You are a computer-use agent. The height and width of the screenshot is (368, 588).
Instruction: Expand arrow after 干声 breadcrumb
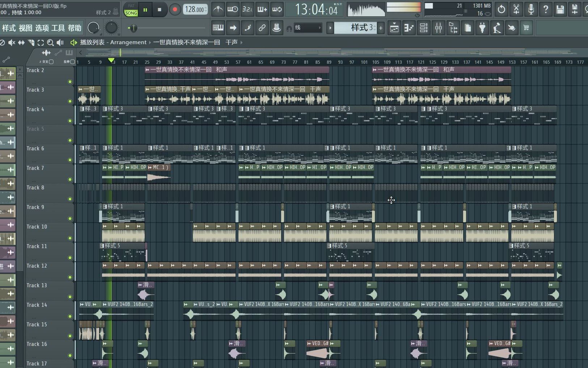(241, 42)
